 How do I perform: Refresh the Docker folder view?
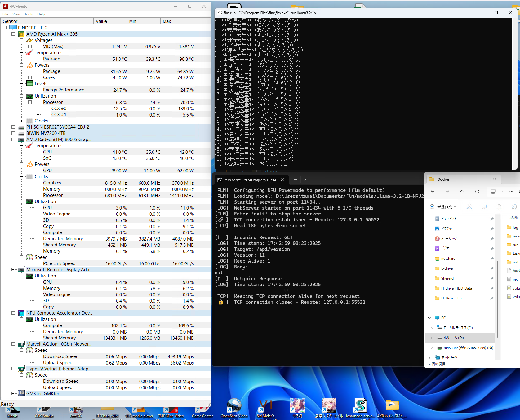[x=477, y=192]
